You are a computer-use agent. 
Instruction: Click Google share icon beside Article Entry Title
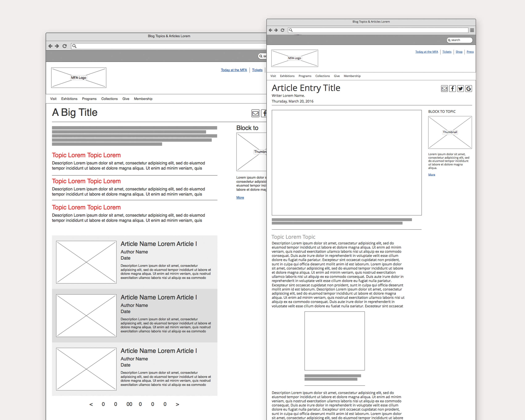click(469, 89)
